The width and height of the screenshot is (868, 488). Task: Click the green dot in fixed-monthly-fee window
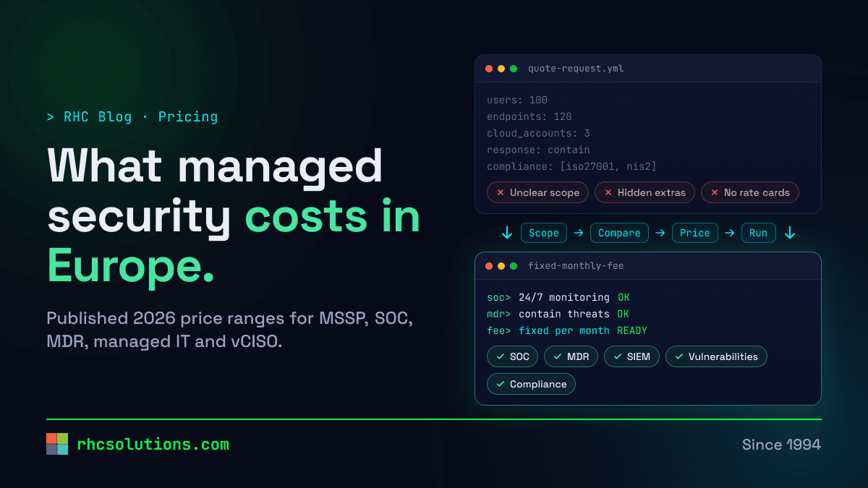pos(514,266)
